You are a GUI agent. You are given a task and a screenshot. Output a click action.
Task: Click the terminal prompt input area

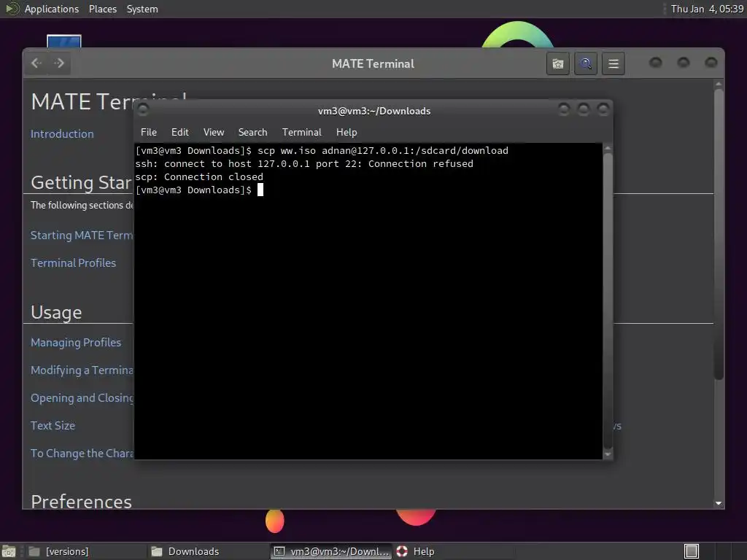260,190
